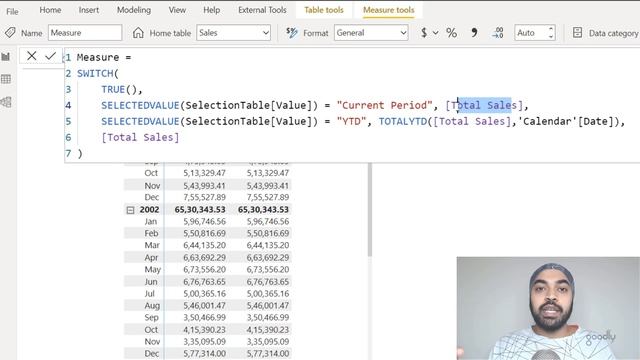Apply thousands separator comma icon
Image resolution: width=640 pixels, height=360 pixels.
(474, 33)
